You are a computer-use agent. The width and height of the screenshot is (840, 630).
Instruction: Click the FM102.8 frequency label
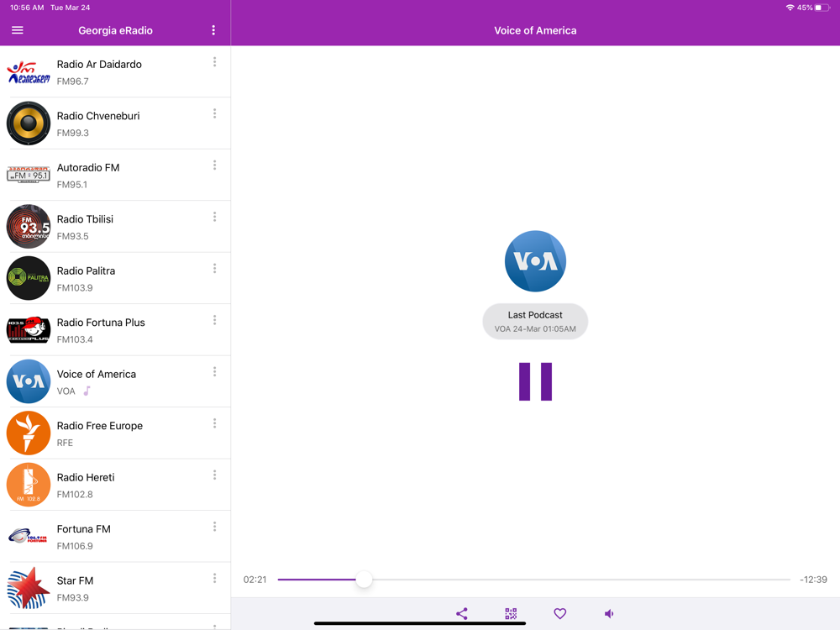coord(75,495)
